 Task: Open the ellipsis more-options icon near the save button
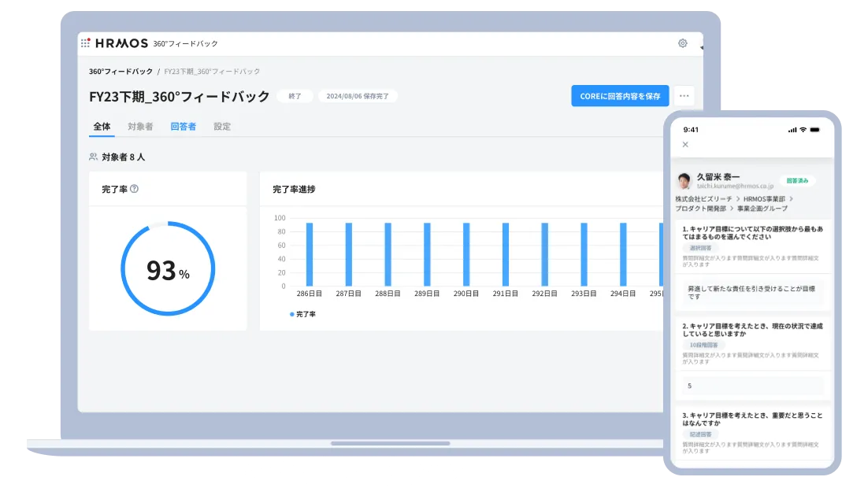coord(684,95)
